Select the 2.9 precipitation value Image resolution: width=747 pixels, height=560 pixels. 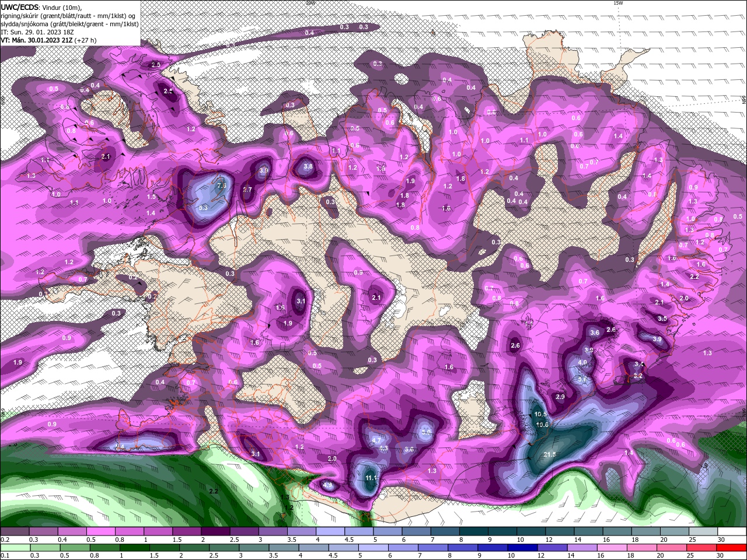point(560,397)
